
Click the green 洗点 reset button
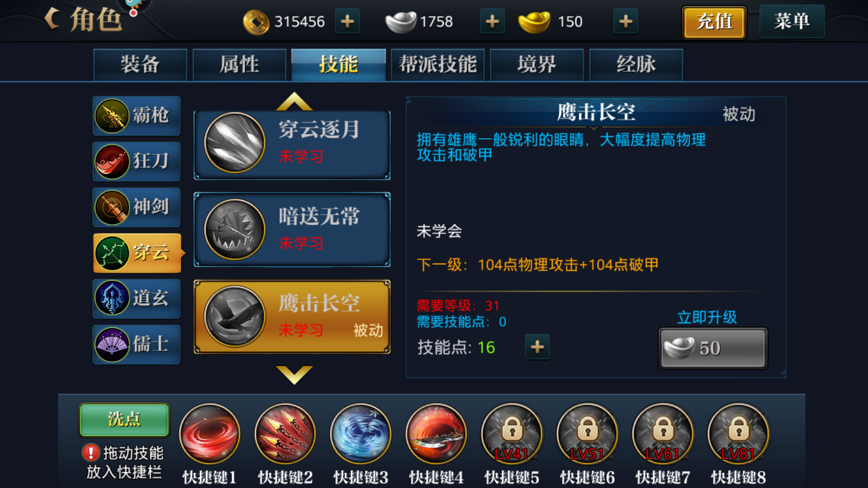pos(124,420)
